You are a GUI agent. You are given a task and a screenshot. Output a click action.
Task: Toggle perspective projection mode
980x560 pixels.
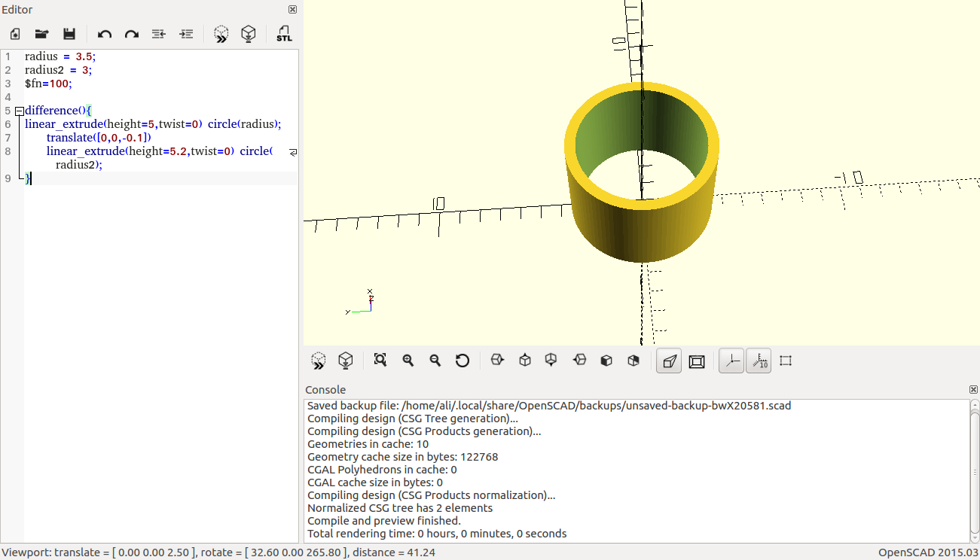(668, 361)
